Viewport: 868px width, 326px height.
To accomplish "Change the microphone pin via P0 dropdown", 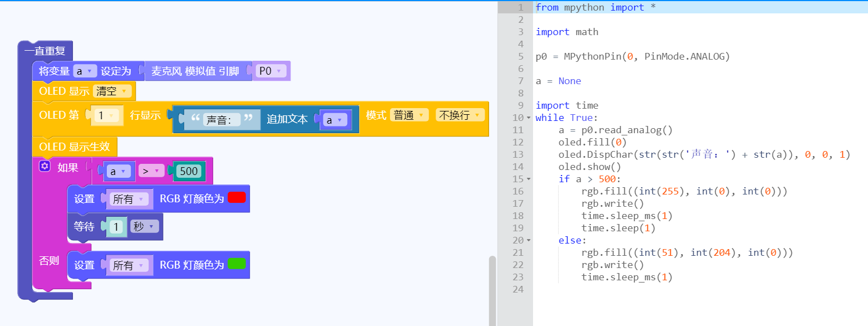I will 271,71.
